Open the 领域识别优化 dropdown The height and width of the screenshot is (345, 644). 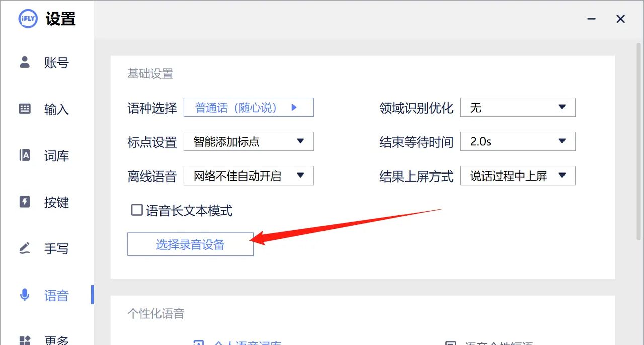(518, 107)
